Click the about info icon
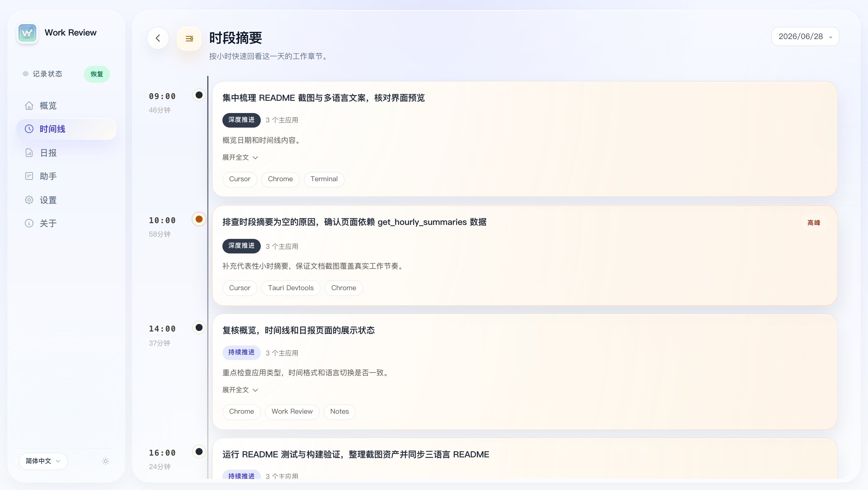 click(x=29, y=223)
